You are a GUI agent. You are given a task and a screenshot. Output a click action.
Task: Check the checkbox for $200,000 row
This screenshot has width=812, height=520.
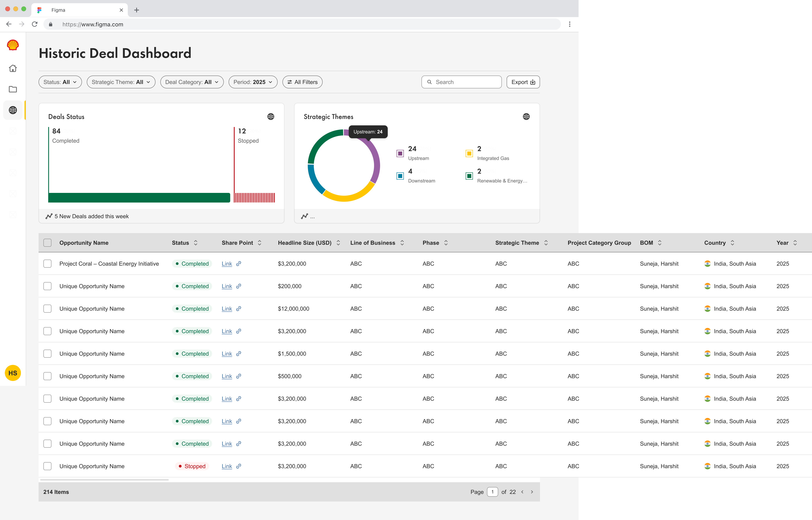(x=47, y=286)
